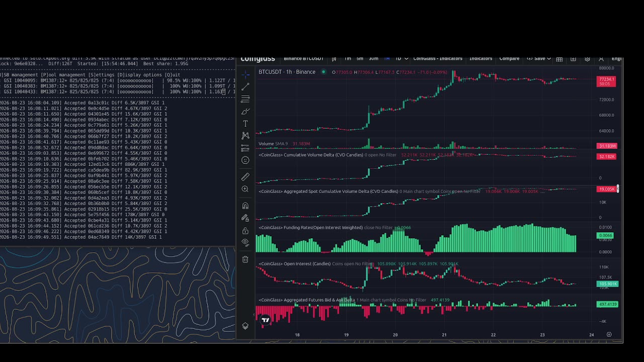644x362 pixels.
Task: Select the ruler measure tool
Action: (x=245, y=176)
